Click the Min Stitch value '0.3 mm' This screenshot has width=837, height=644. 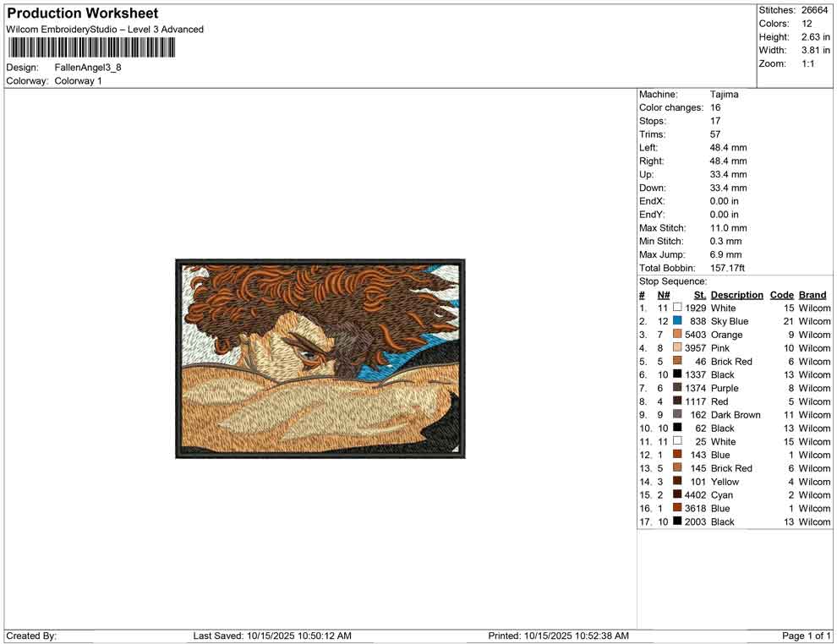point(726,241)
